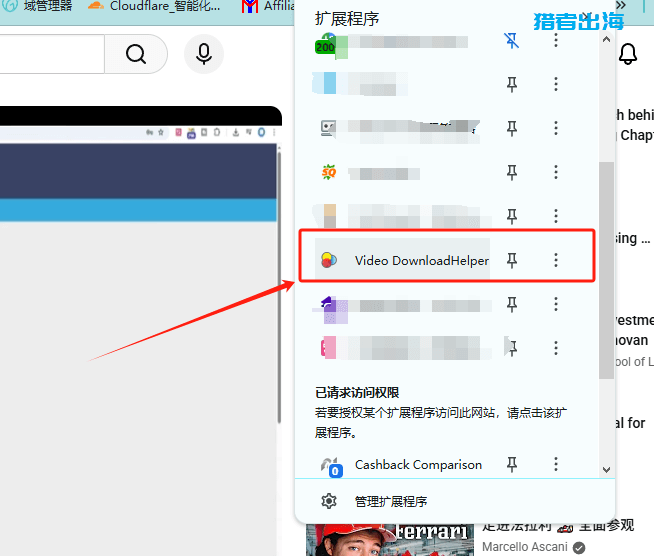Click the YouTube search magnifier button
This screenshot has height=556, width=654.
(x=136, y=54)
